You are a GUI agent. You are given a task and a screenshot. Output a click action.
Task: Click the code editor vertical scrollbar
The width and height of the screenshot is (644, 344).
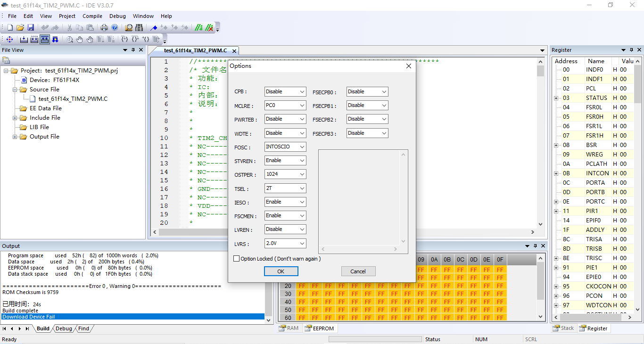540,143
